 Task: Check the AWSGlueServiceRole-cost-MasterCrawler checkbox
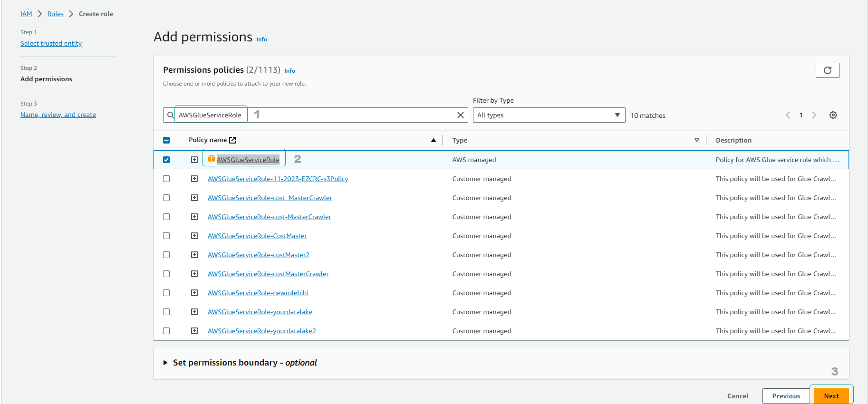166,217
